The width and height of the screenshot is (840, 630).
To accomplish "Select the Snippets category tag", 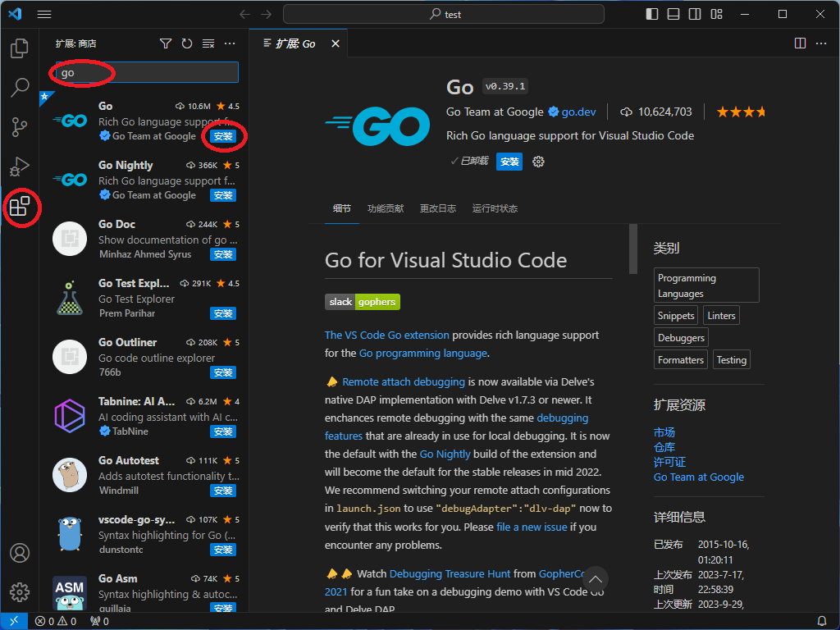I will click(676, 316).
